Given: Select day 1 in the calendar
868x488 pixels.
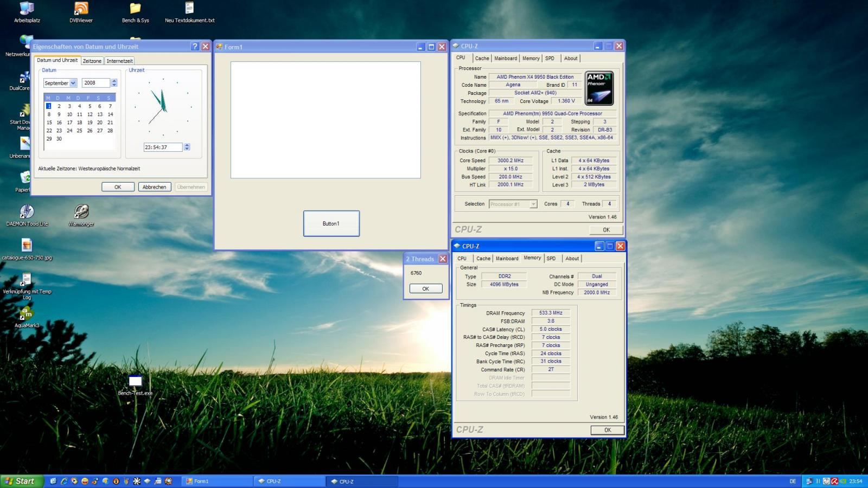Looking at the screenshot, I should (49, 106).
